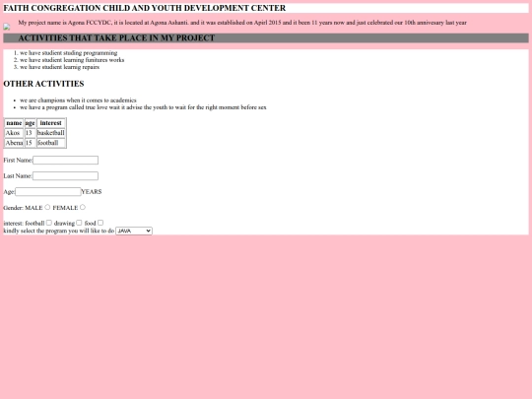The image size is (532, 399).
Task: Click list item about learning repairs
Action: [59, 67]
